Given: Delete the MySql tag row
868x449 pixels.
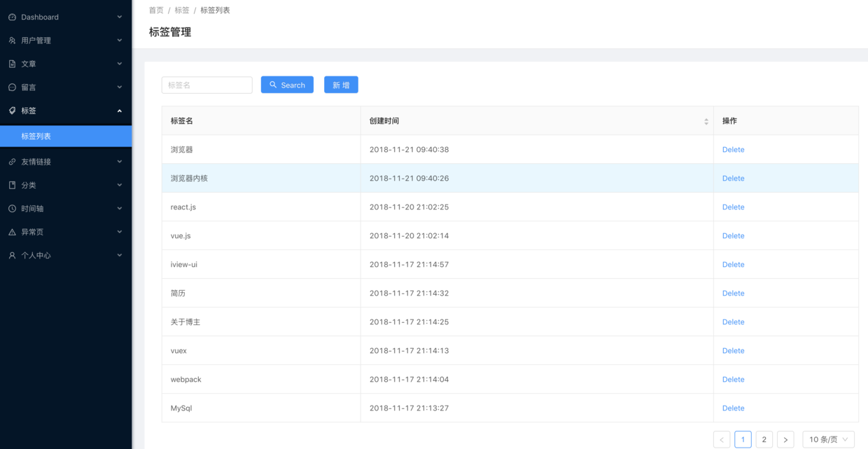Looking at the screenshot, I should 733,408.
